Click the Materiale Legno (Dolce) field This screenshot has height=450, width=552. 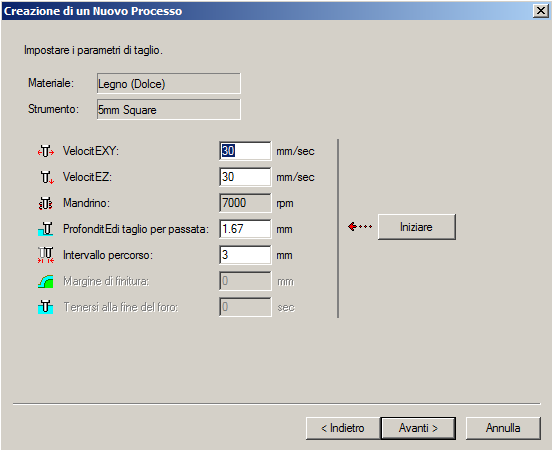tap(169, 83)
